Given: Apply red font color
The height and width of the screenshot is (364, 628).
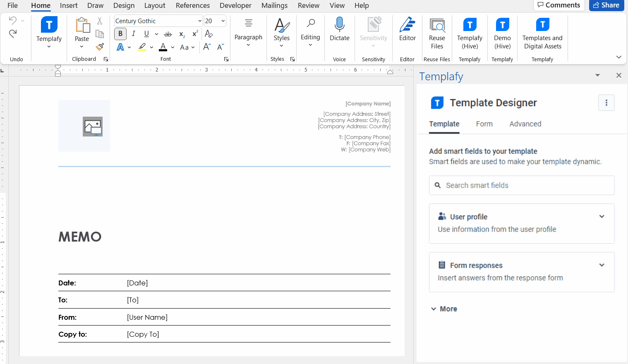Looking at the screenshot, I should click(163, 47).
